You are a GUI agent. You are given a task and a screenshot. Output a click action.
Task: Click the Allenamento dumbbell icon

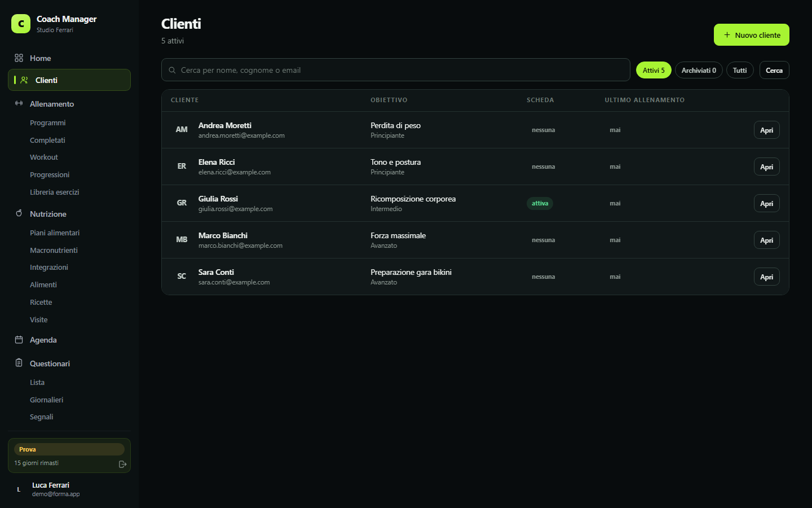(19, 103)
